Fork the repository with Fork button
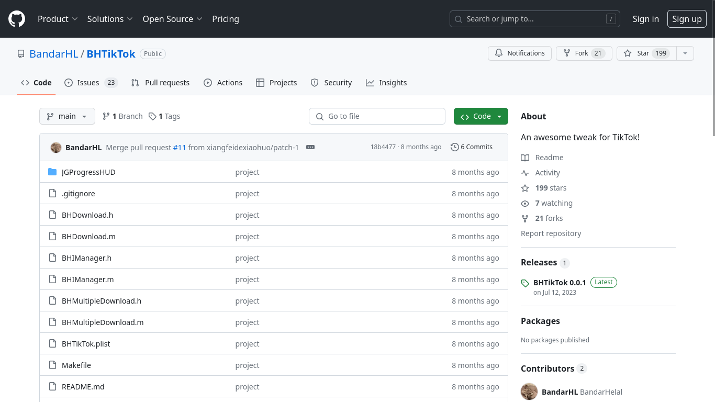Viewport: 715px width, 402px height. tap(584, 53)
